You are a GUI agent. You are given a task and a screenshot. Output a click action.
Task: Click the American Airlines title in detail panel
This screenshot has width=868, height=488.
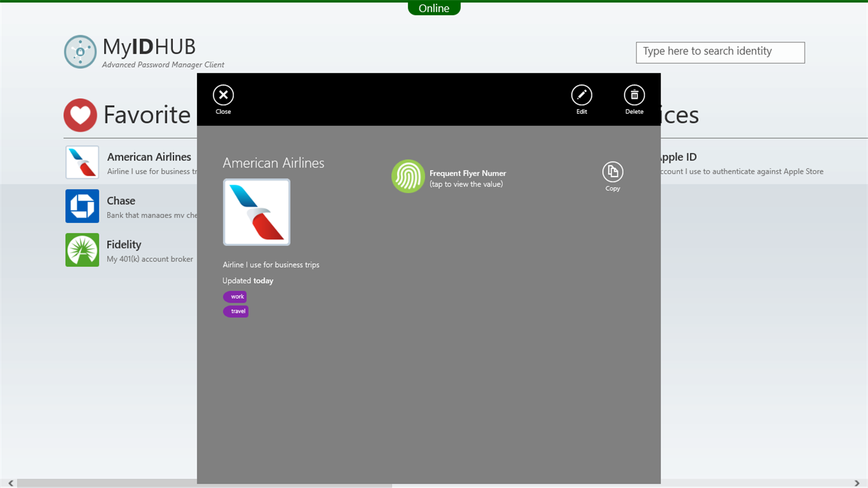pyautogui.click(x=274, y=163)
